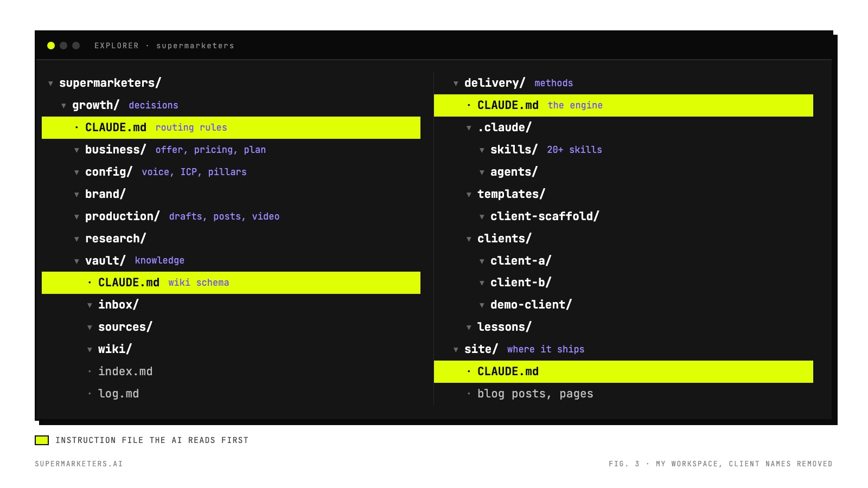Image resolution: width=868 pixels, height=488 pixels.
Task: Click the 'where it ships' annotation
Action: point(546,349)
